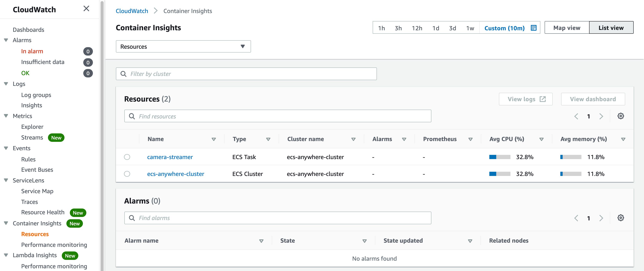Collapse the Alarms sidebar section
644x271 pixels.
tap(6, 40)
